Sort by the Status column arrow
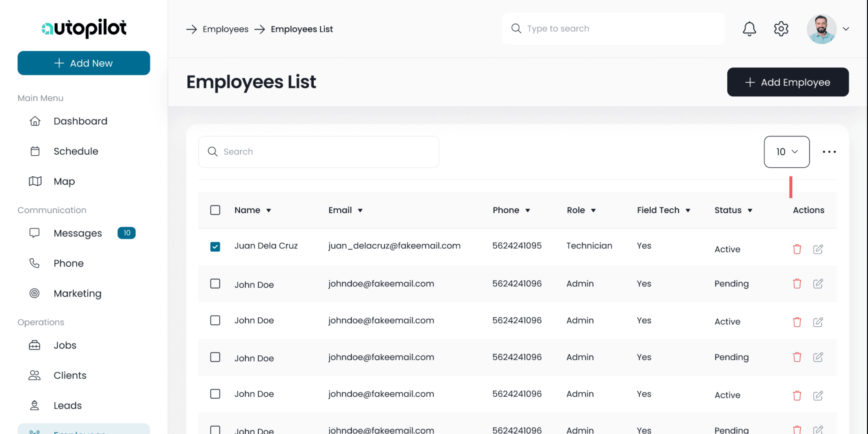This screenshot has height=434, width=868. coord(750,211)
